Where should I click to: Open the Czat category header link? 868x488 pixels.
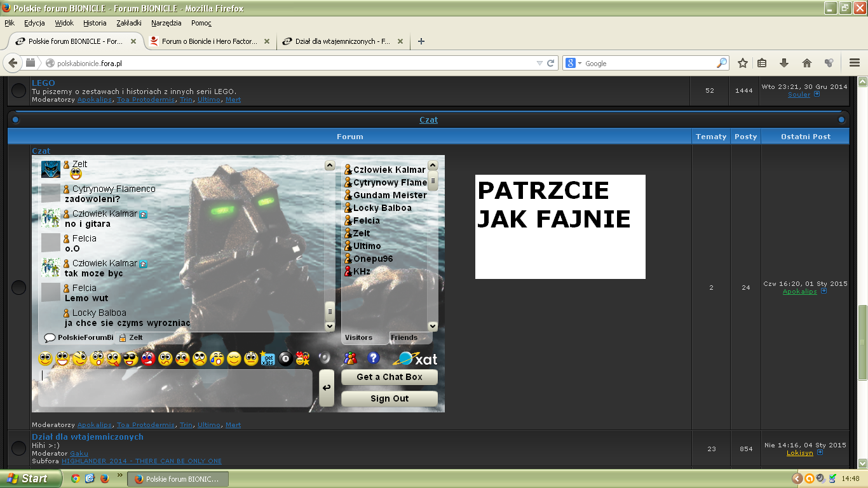click(428, 119)
